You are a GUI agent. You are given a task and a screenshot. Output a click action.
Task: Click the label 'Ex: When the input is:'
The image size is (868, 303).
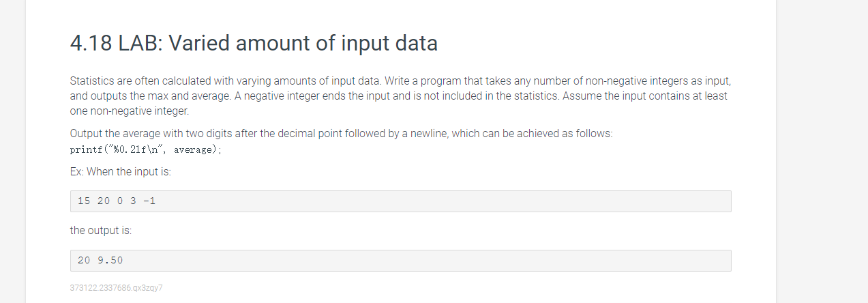[x=121, y=172]
